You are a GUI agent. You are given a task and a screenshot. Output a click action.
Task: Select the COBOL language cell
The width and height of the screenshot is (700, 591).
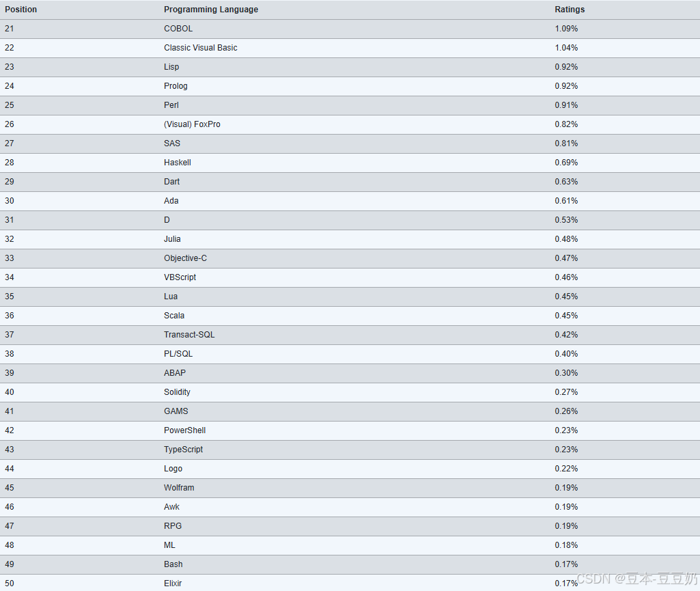pos(178,29)
